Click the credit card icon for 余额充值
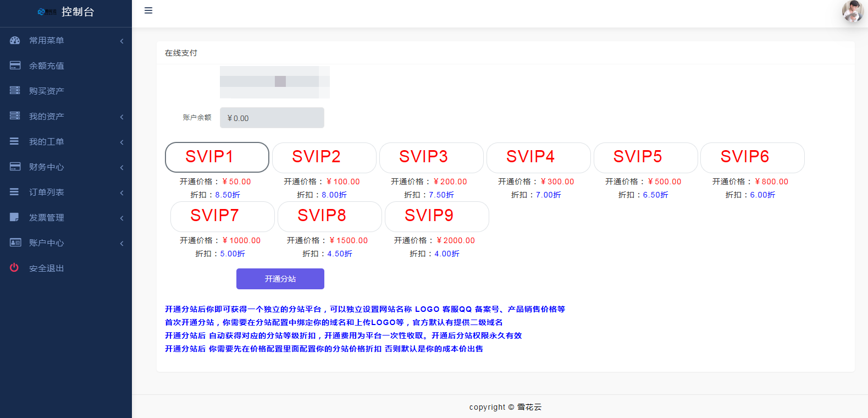 click(15, 65)
